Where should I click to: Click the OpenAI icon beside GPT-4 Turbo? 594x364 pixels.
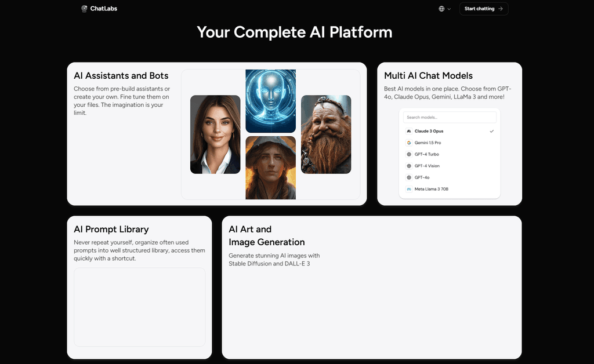(x=408, y=154)
